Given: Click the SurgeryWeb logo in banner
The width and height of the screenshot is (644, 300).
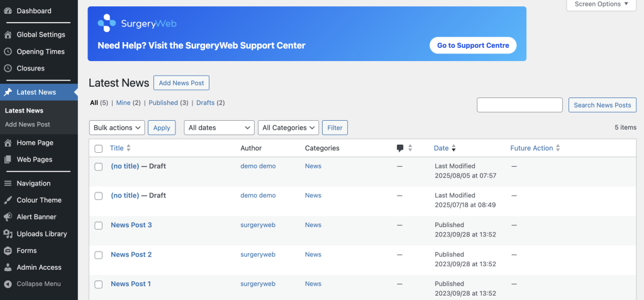Looking at the screenshot, I should point(136,23).
